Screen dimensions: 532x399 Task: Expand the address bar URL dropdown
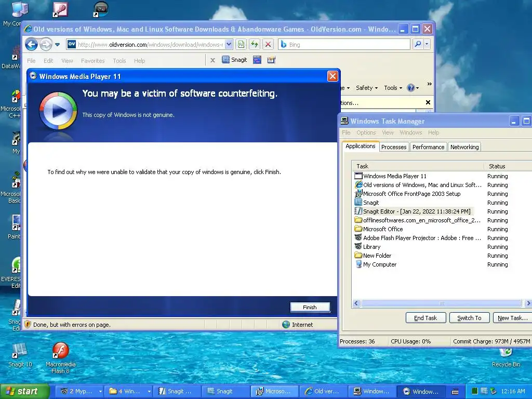point(229,45)
